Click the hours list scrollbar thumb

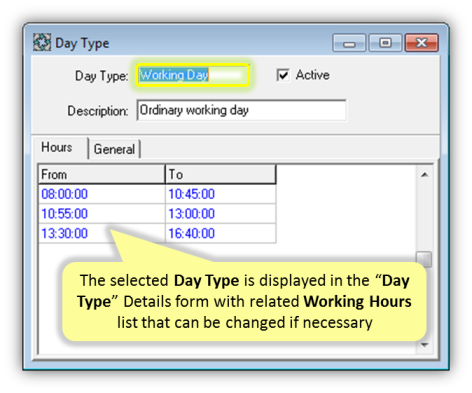(424, 259)
